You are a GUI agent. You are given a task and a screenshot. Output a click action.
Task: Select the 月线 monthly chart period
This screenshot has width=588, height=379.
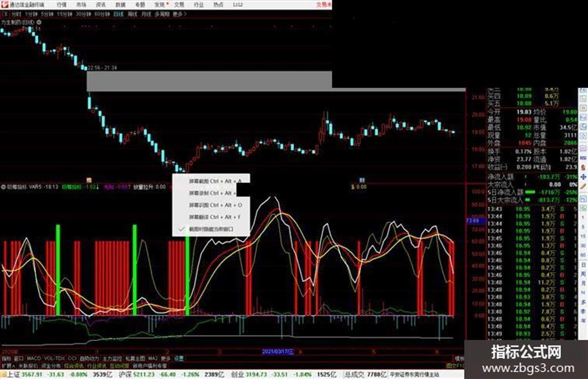coord(146,14)
